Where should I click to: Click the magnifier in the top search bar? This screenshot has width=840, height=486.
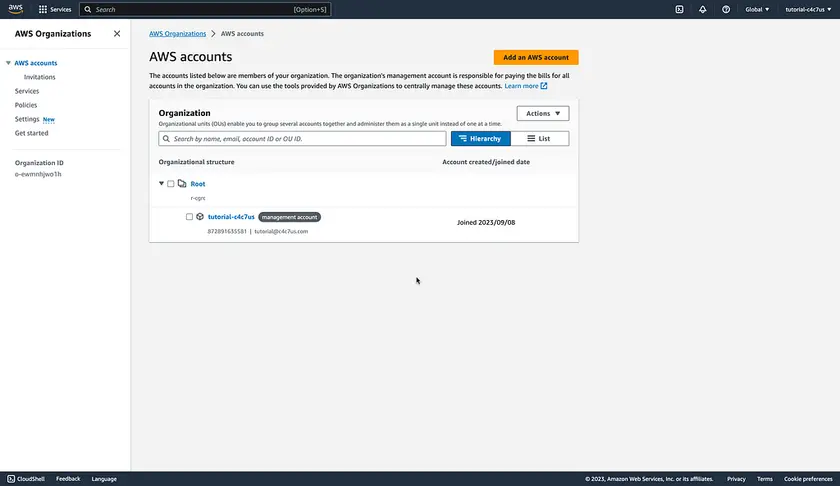88,9
